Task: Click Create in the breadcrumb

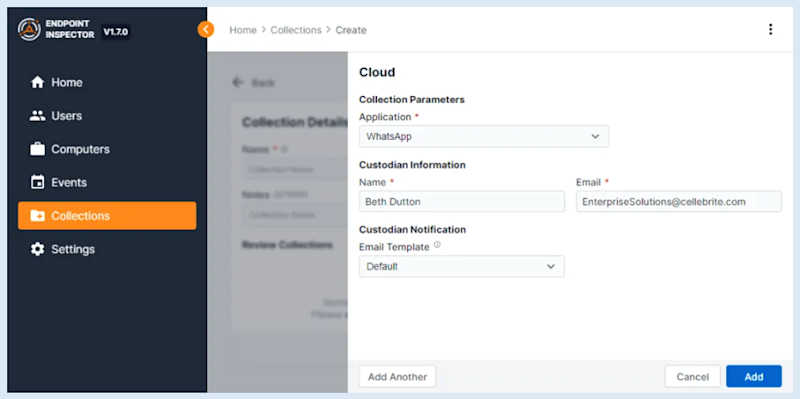Action: coord(351,30)
